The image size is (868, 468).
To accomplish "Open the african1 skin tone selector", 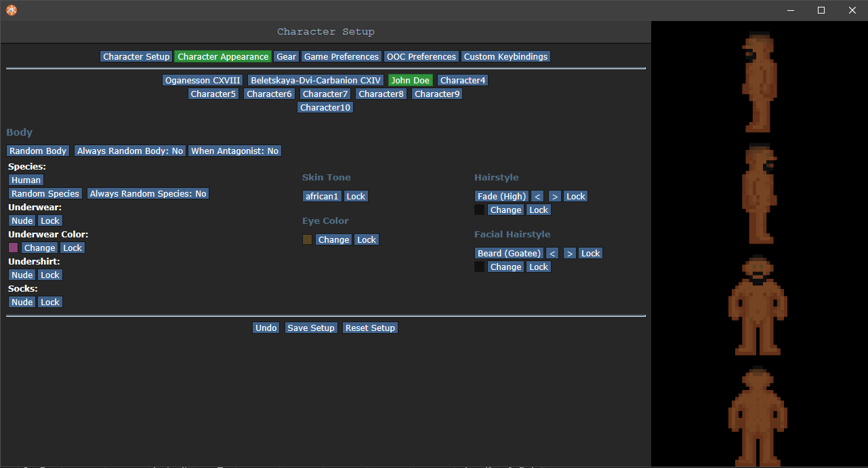I will coord(322,197).
